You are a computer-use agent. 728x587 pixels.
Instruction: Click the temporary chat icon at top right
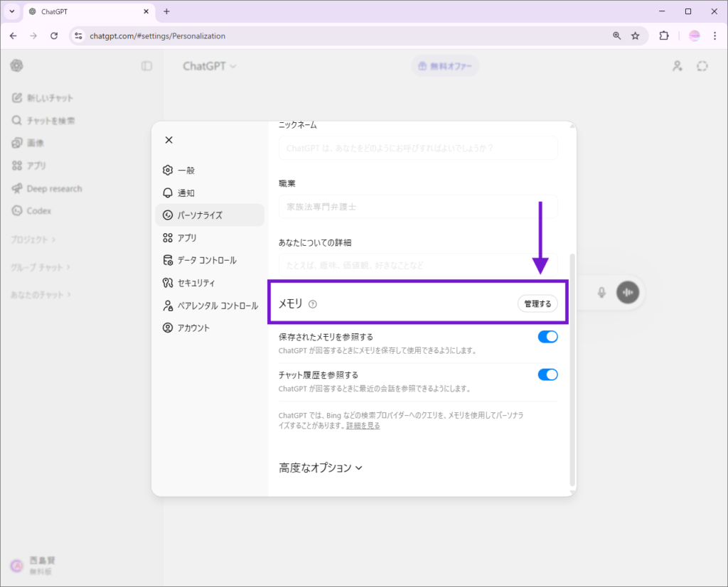coord(702,66)
